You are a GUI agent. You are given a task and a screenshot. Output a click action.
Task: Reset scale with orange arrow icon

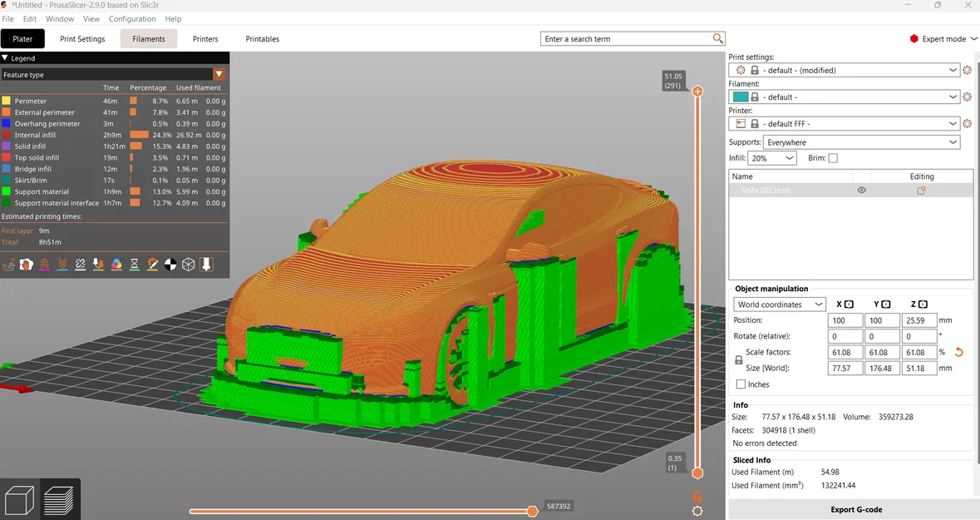(x=958, y=352)
